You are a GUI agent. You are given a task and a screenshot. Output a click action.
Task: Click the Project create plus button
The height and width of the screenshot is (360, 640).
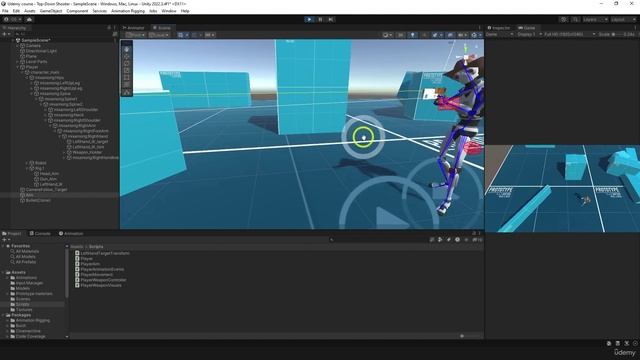[x=5, y=240]
